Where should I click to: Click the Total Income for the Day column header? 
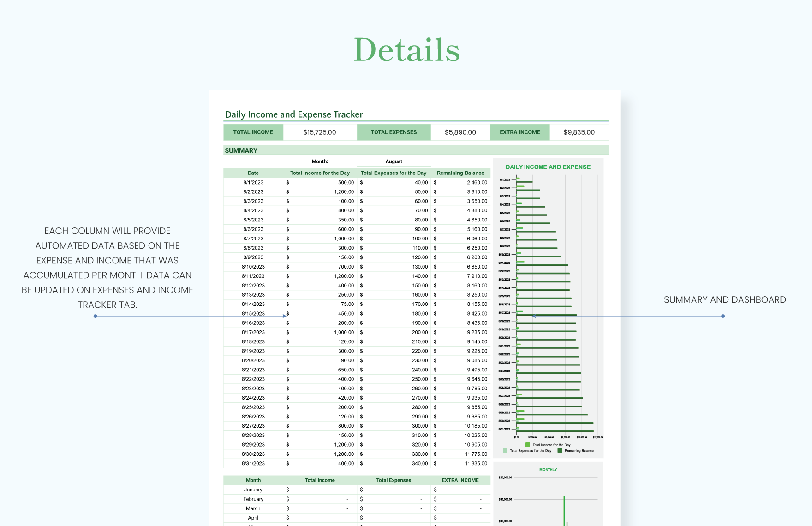tap(320, 173)
